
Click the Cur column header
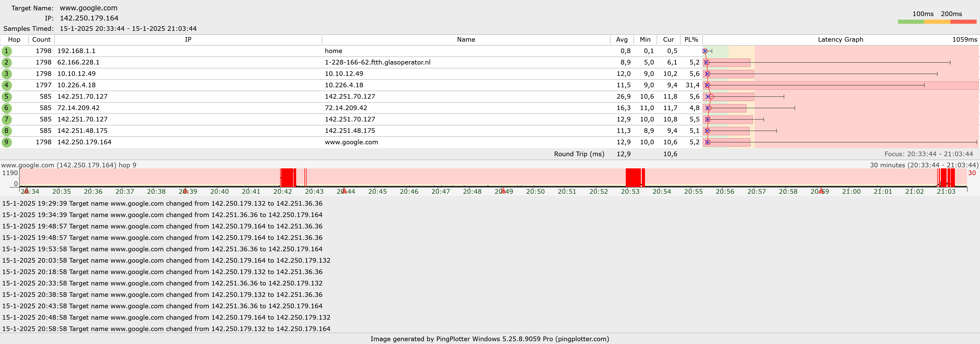tap(669, 40)
